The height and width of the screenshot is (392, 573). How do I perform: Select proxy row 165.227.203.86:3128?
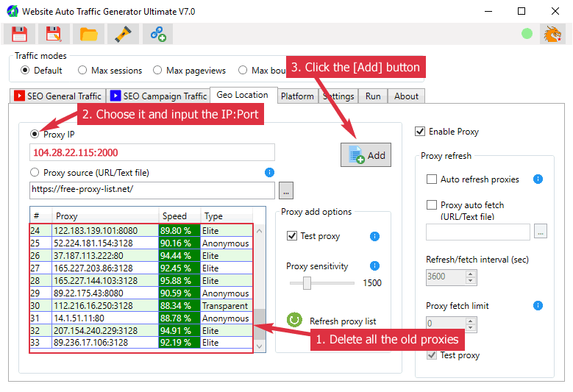click(141, 268)
